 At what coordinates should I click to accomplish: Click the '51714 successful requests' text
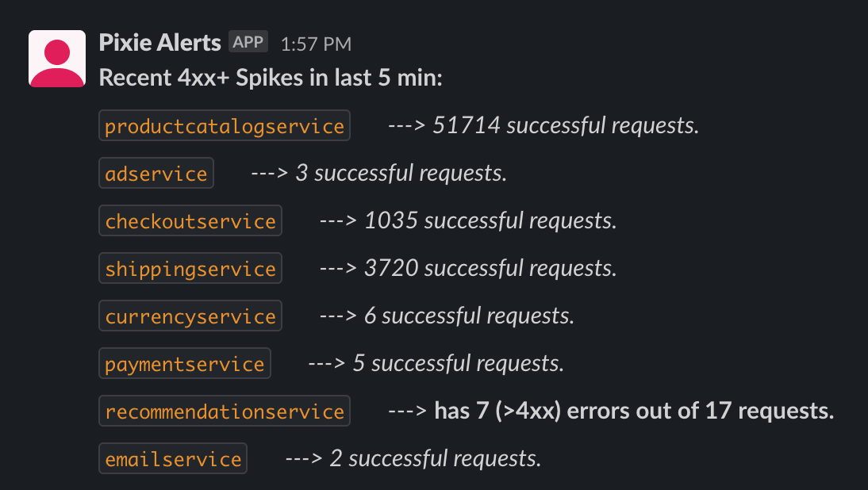pos(566,126)
